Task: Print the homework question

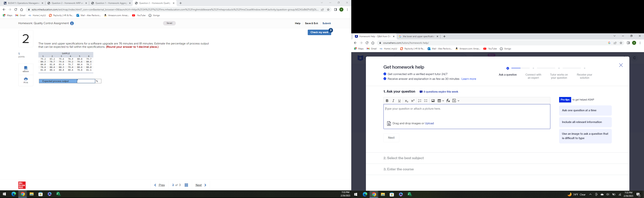Action: click(25, 80)
